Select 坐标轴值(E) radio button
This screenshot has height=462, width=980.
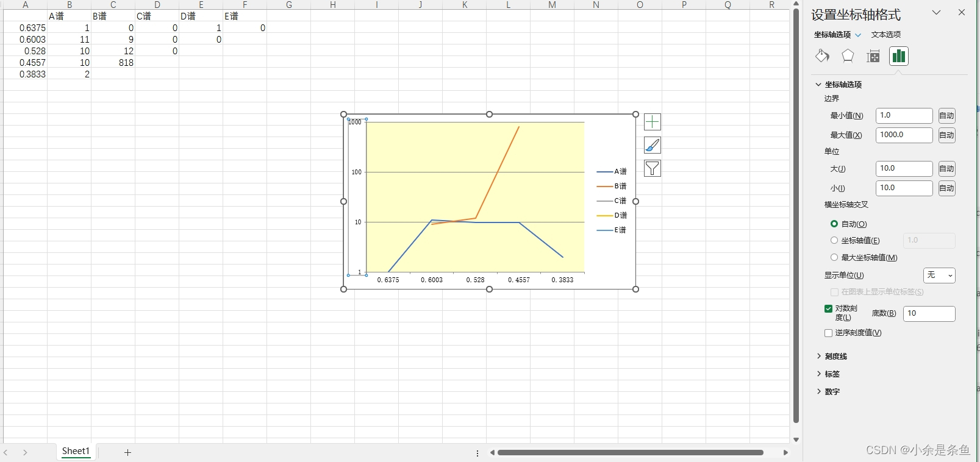tap(834, 240)
